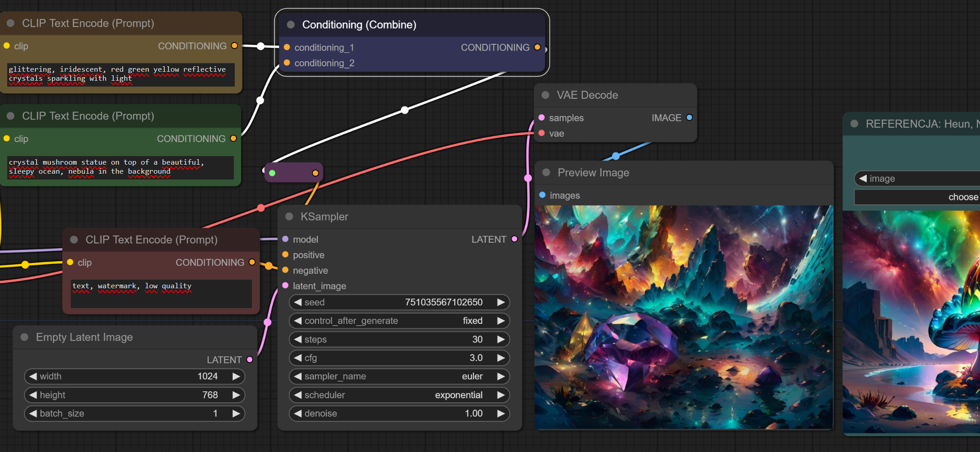
Task: Click the Preview Image images input port
Action: coord(543,195)
